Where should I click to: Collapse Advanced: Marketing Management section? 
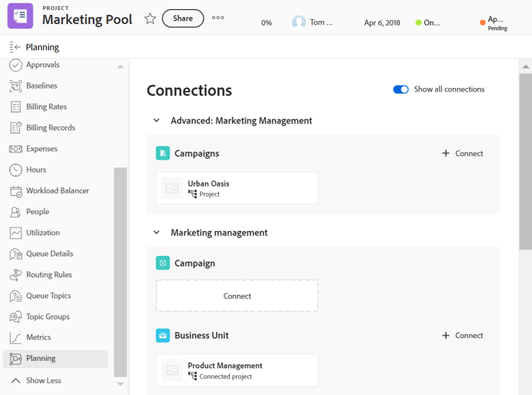[157, 121]
